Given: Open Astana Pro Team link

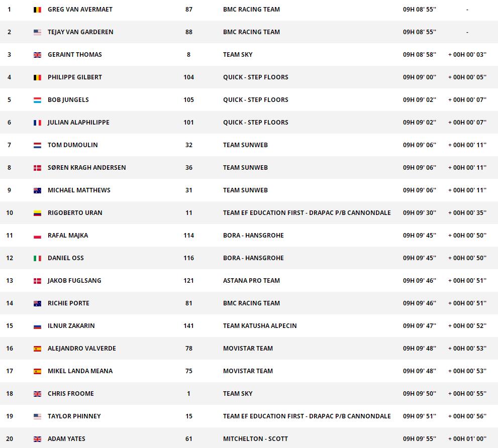Looking at the screenshot, I should point(251,281).
